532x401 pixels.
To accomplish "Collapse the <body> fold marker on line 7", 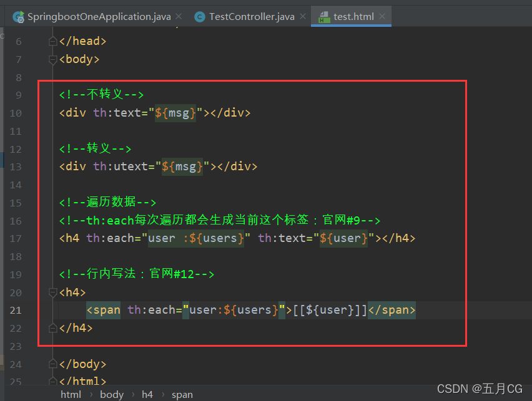I will point(52,60).
